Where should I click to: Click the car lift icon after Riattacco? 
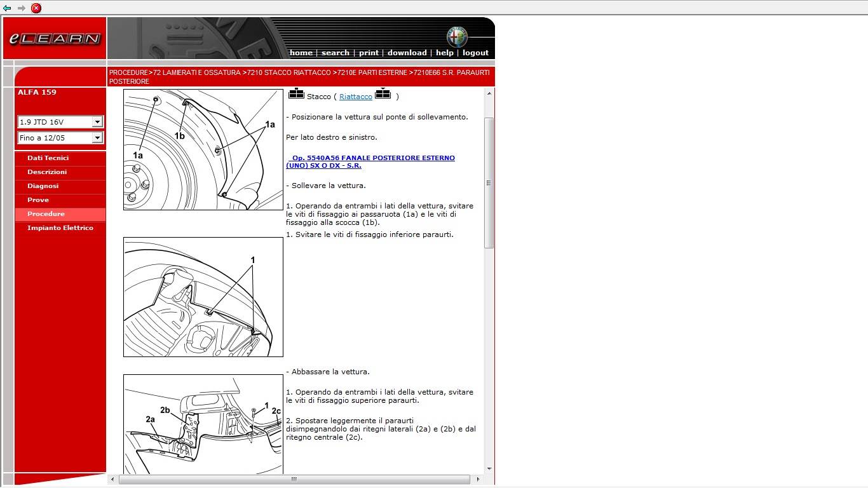(x=383, y=94)
